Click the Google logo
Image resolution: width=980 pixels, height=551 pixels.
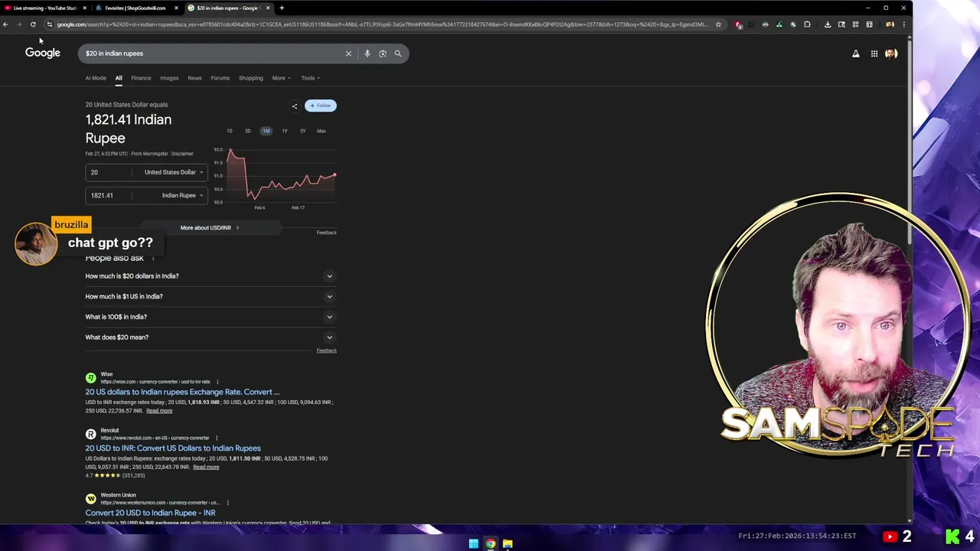(x=43, y=53)
